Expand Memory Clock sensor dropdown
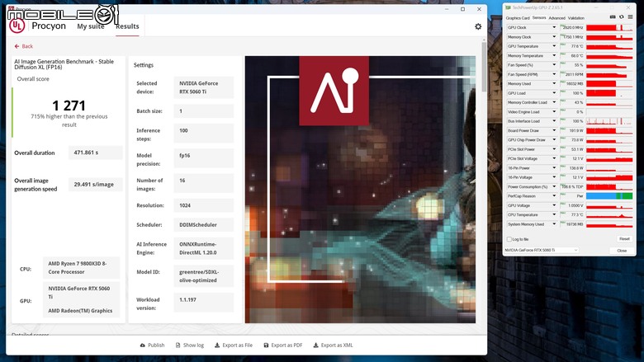The image size is (644, 362). click(554, 37)
